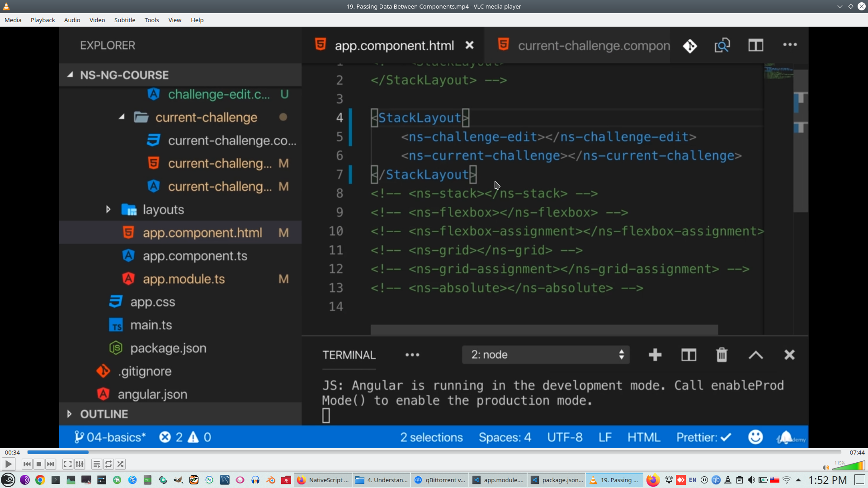Click the video seek progress bar

click(434, 452)
